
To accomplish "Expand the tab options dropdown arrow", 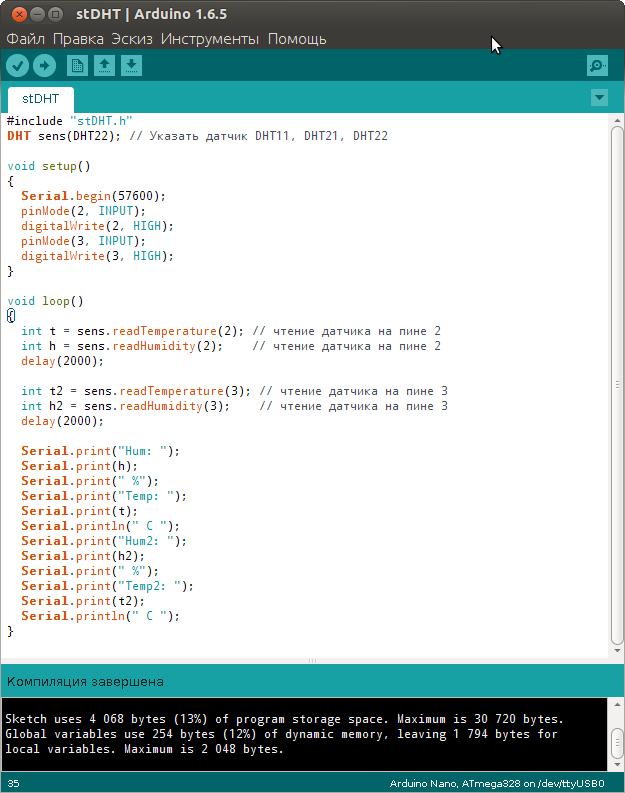I will coord(599,98).
